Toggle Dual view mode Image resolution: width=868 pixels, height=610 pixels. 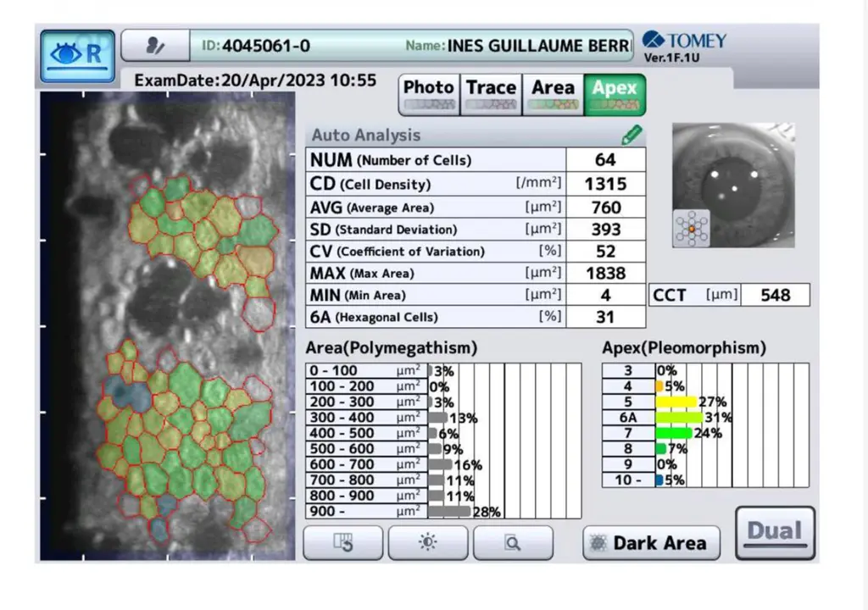point(775,533)
